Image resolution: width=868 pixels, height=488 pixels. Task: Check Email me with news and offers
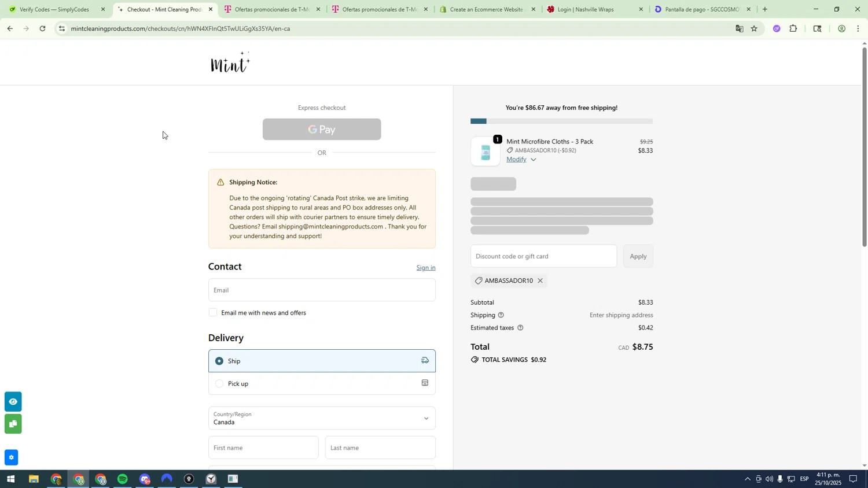point(213,313)
